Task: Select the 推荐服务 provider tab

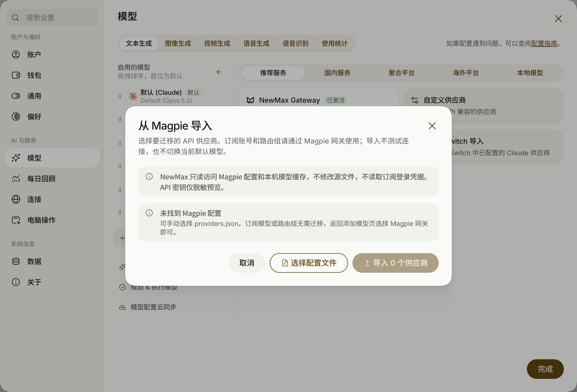Action: pyautogui.click(x=273, y=73)
